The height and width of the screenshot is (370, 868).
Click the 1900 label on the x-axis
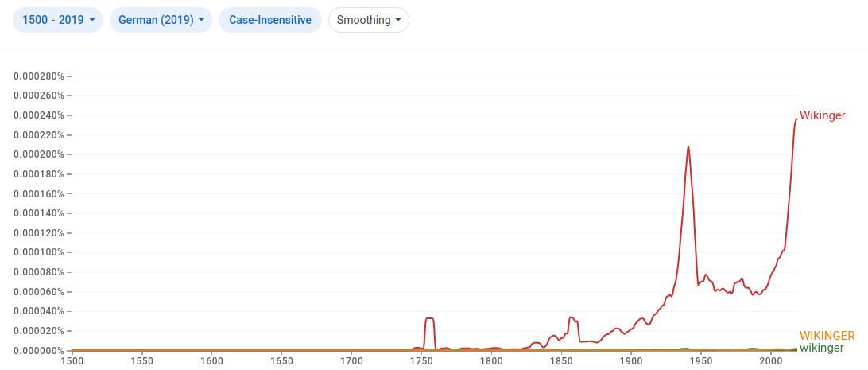(631, 361)
